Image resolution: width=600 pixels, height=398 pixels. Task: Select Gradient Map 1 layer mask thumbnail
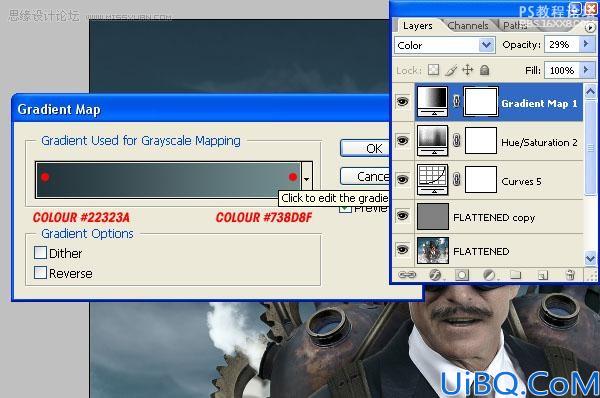click(481, 101)
